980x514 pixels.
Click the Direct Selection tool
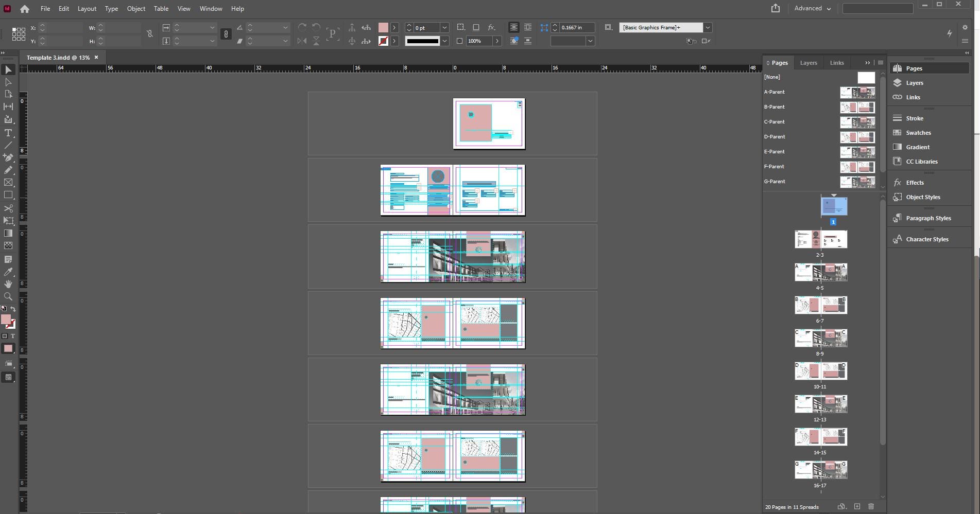(8, 82)
